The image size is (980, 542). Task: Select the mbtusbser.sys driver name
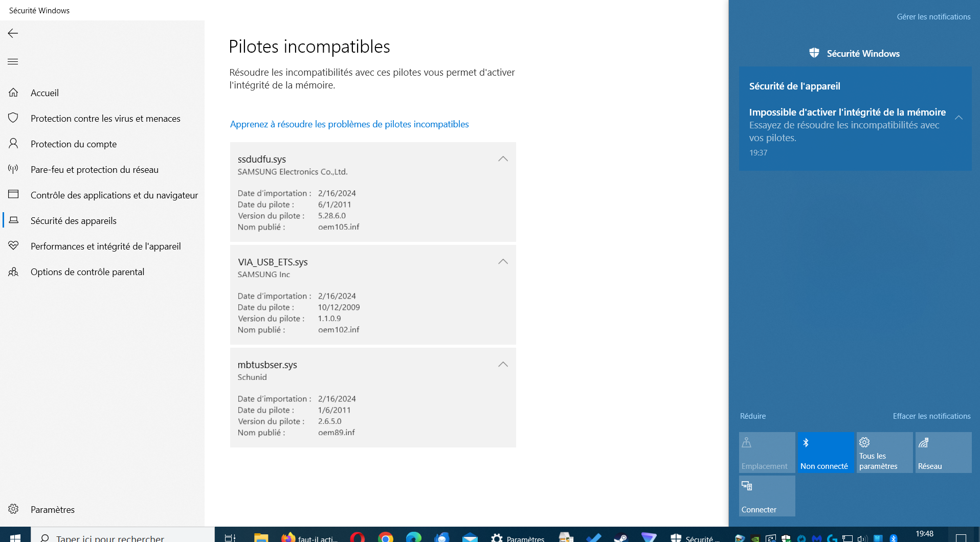click(x=267, y=365)
